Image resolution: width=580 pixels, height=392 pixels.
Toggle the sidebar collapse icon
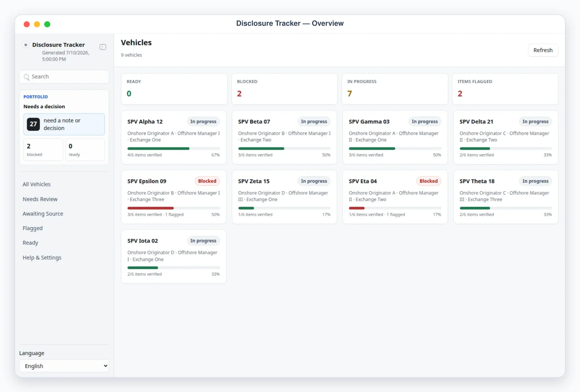point(103,47)
